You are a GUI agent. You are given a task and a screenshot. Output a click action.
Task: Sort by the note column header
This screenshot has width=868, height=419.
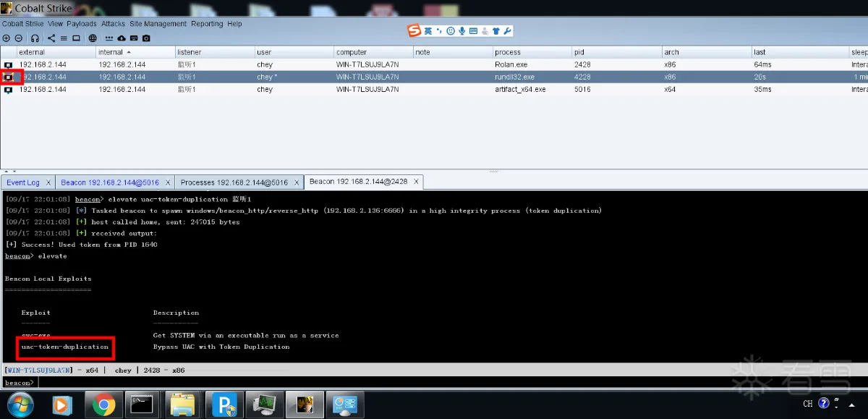[x=454, y=52]
